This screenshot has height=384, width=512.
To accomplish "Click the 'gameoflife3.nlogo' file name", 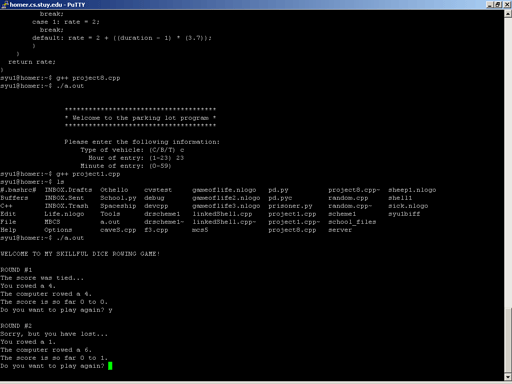I will tap(226, 206).
